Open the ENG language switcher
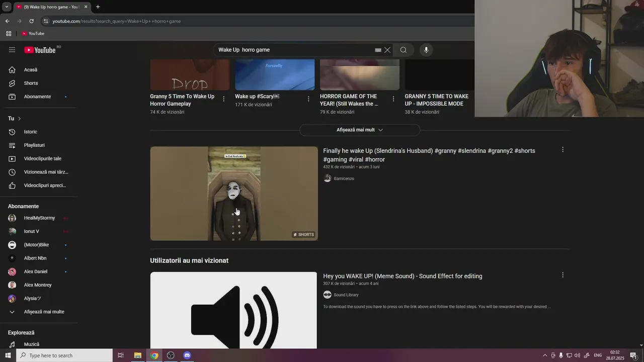This screenshot has height=362, width=644. point(598,355)
